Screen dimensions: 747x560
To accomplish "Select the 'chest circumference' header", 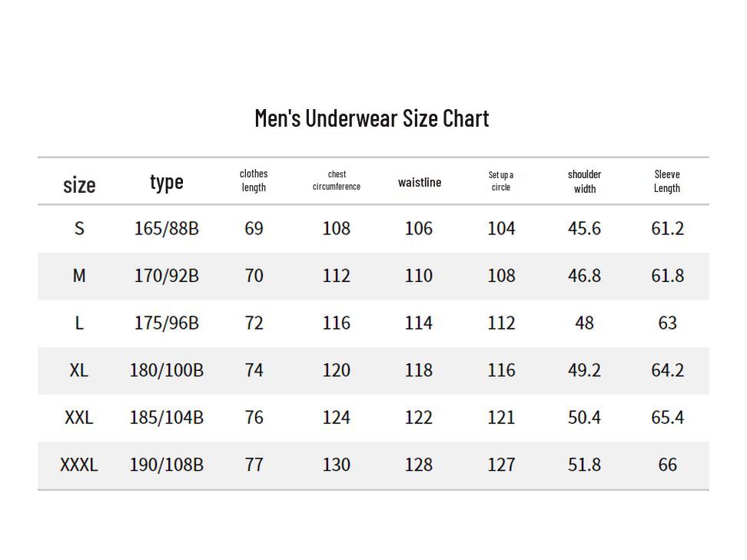I will [x=337, y=181].
